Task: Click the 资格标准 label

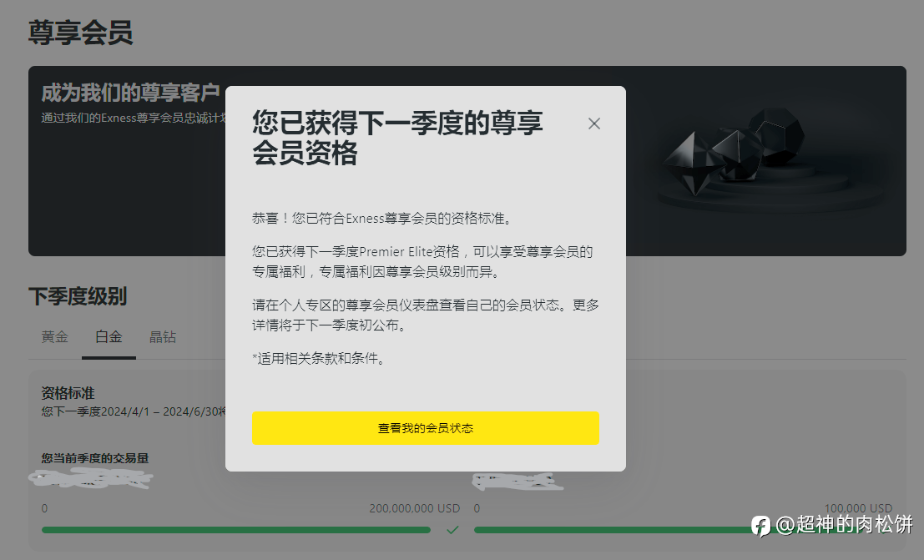Action: point(68,393)
